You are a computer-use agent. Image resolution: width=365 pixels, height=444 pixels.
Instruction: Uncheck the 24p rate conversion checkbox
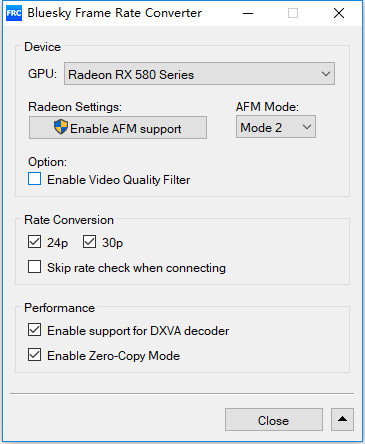(35, 242)
